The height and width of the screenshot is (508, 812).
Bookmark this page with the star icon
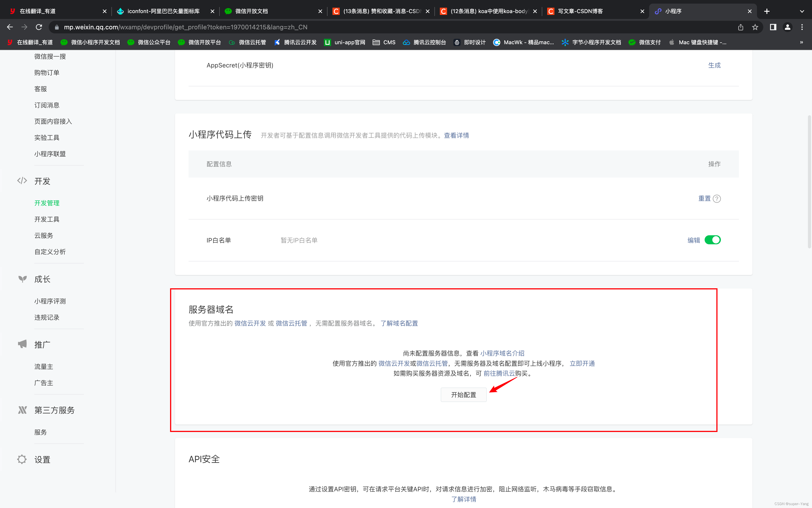pyautogui.click(x=755, y=27)
